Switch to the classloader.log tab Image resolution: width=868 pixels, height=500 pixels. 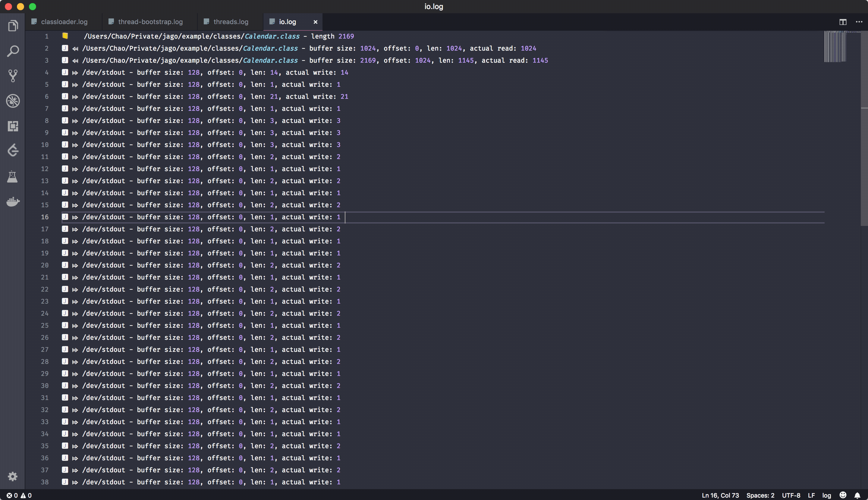click(64, 22)
